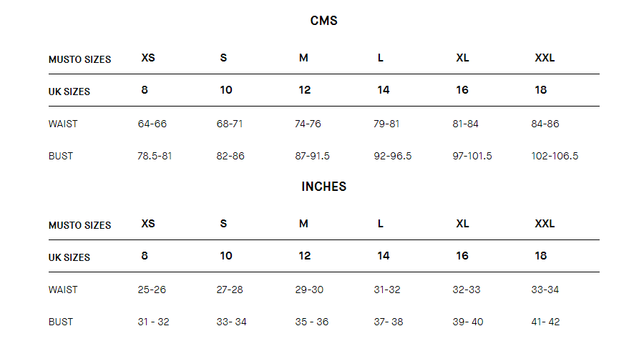Click UK size 14 in inches table
Image resolution: width=644 pixels, height=351 pixels.
[384, 256]
